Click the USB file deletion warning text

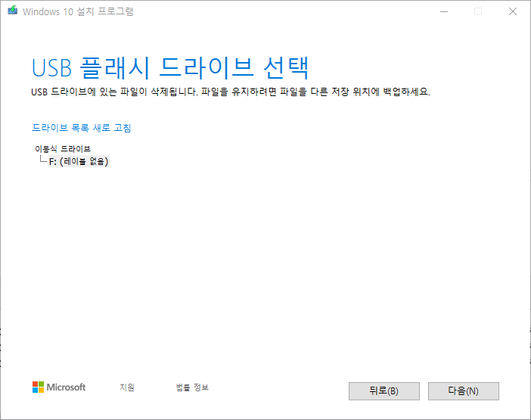pos(231,92)
